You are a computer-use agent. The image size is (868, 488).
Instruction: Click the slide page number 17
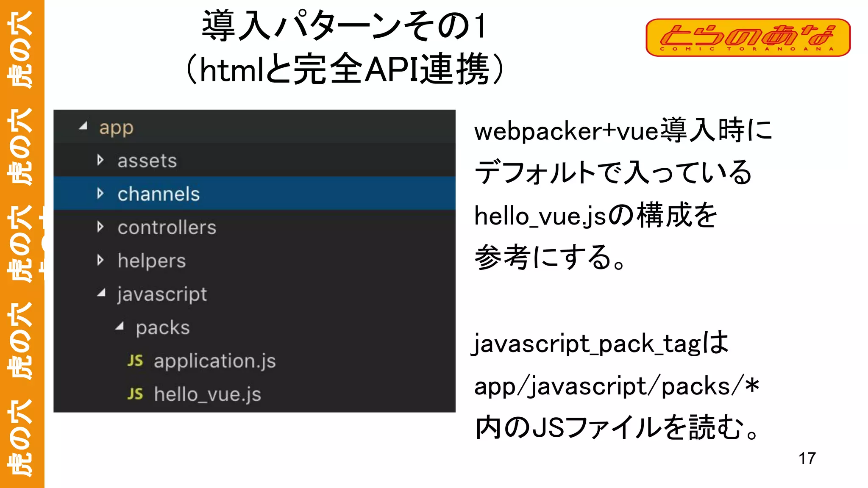(x=807, y=458)
